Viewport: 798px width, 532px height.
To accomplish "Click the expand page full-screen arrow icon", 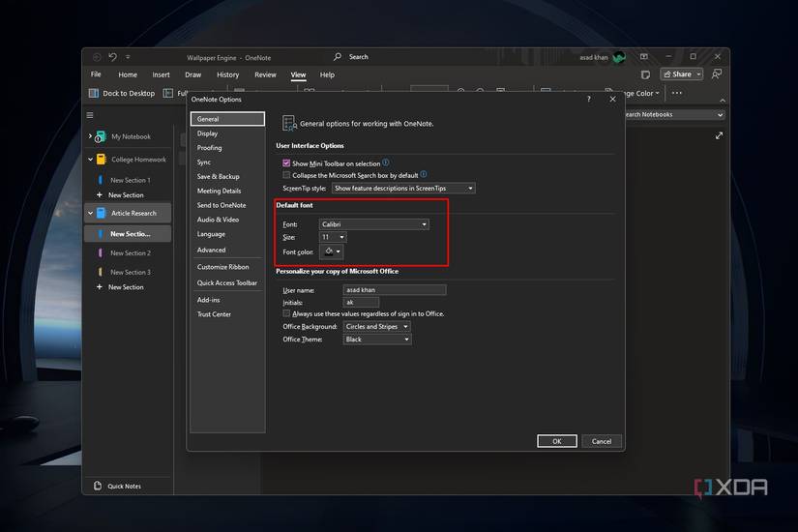I will pyautogui.click(x=719, y=136).
